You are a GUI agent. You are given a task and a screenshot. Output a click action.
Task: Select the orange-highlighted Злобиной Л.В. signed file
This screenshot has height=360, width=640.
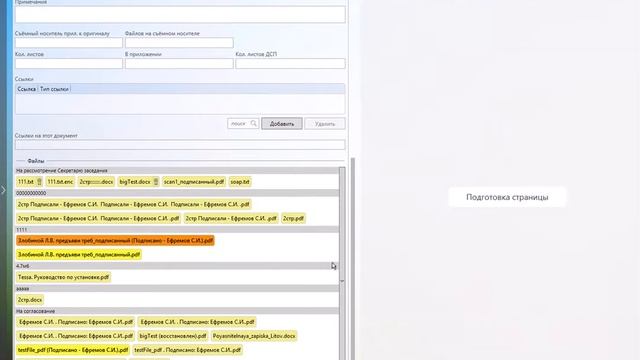[116, 240]
